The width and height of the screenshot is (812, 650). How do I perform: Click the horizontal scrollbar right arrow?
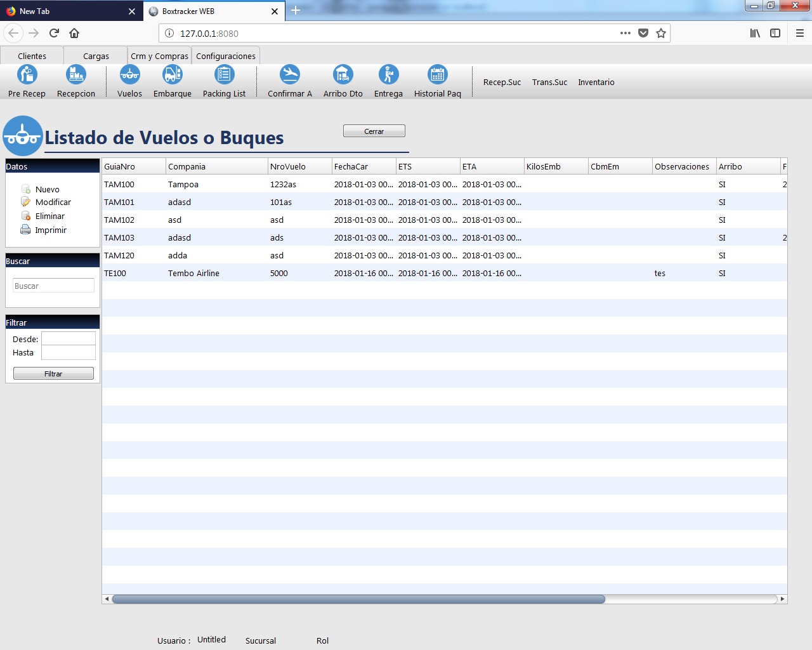click(x=782, y=599)
